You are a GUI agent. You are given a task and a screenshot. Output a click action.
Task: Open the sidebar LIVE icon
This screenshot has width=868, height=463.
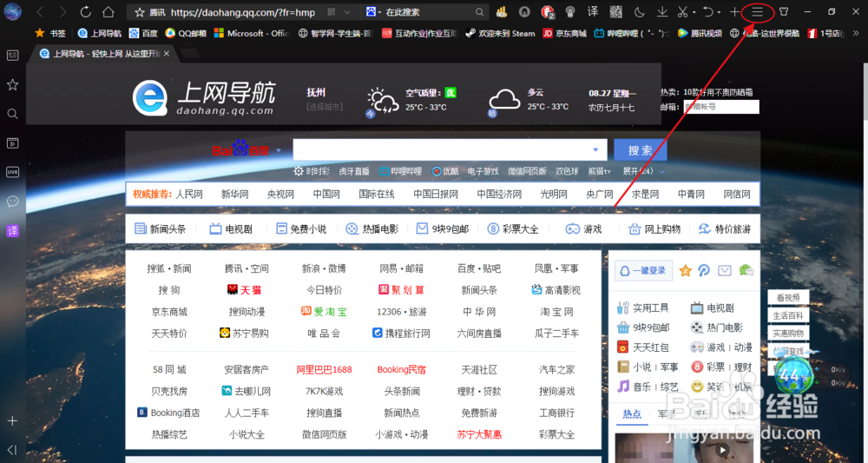(x=12, y=172)
